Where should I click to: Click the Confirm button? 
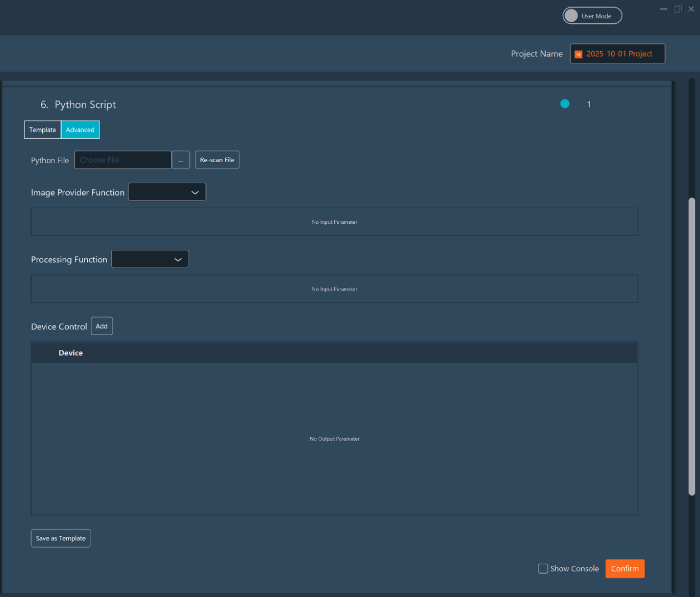pos(625,568)
